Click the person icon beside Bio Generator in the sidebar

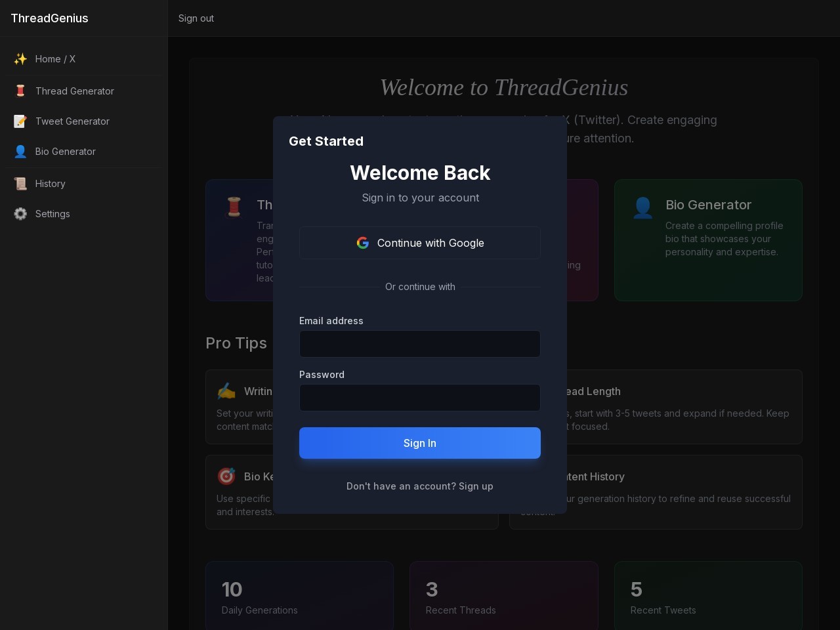[20, 152]
